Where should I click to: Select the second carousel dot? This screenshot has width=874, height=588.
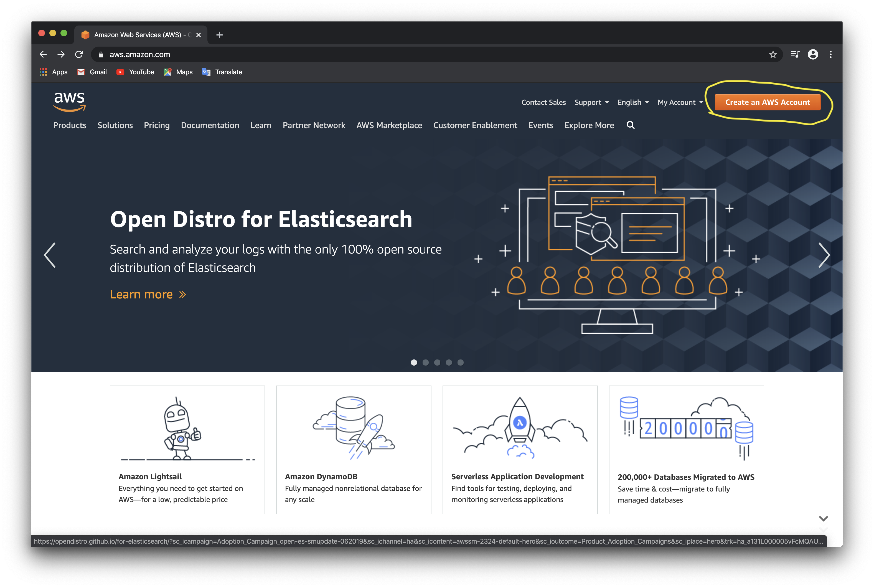(x=425, y=363)
